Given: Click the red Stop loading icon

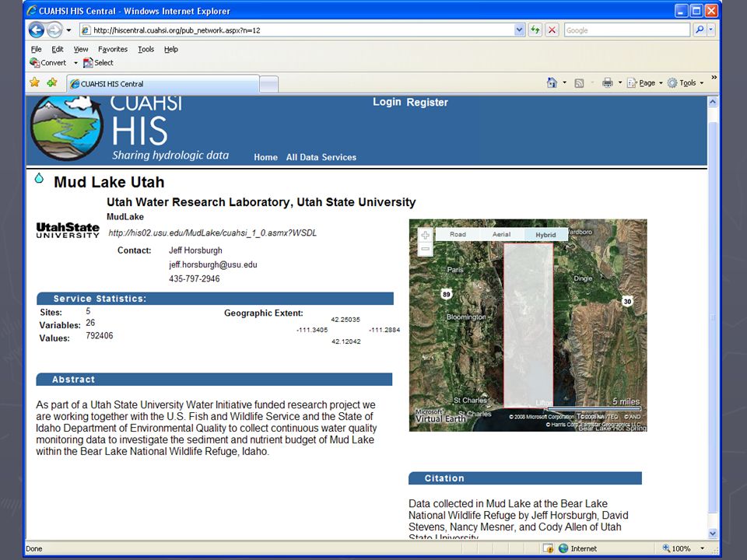Looking at the screenshot, I should tap(552, 30).
